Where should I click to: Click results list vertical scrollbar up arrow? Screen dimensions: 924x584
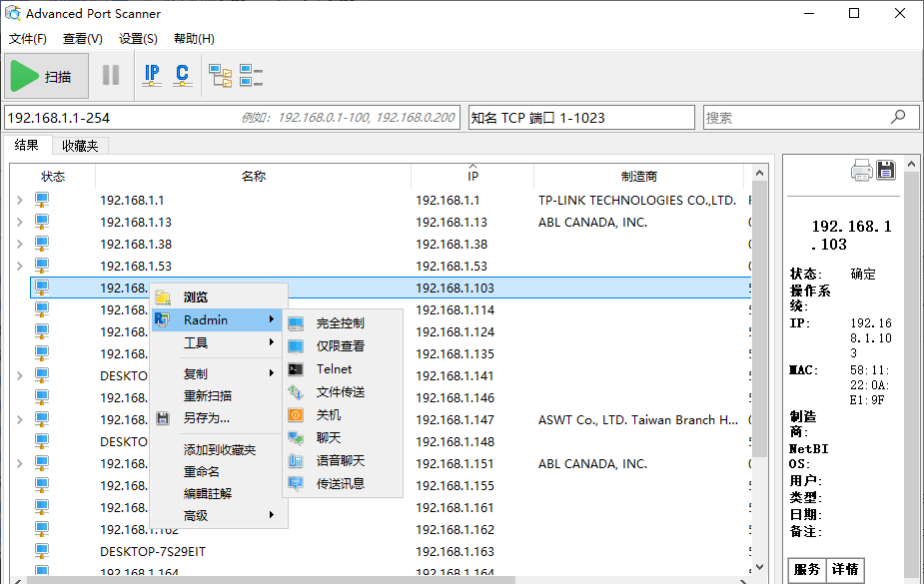pos(759,173)
